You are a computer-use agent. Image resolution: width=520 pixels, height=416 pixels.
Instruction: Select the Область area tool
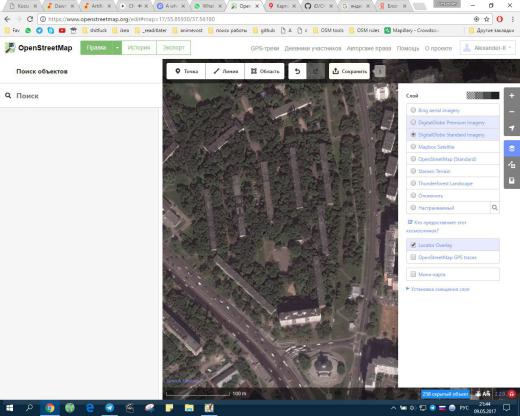(x=265, y=71)
